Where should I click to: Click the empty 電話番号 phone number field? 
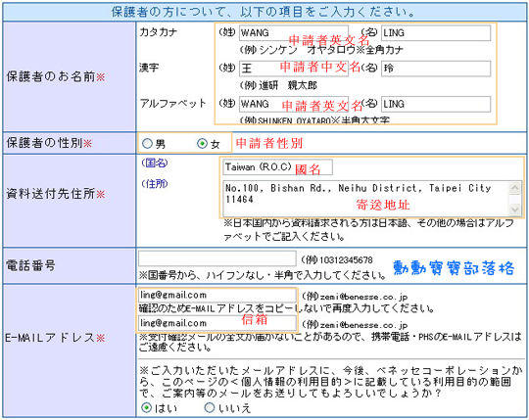[x=217, y=258]
